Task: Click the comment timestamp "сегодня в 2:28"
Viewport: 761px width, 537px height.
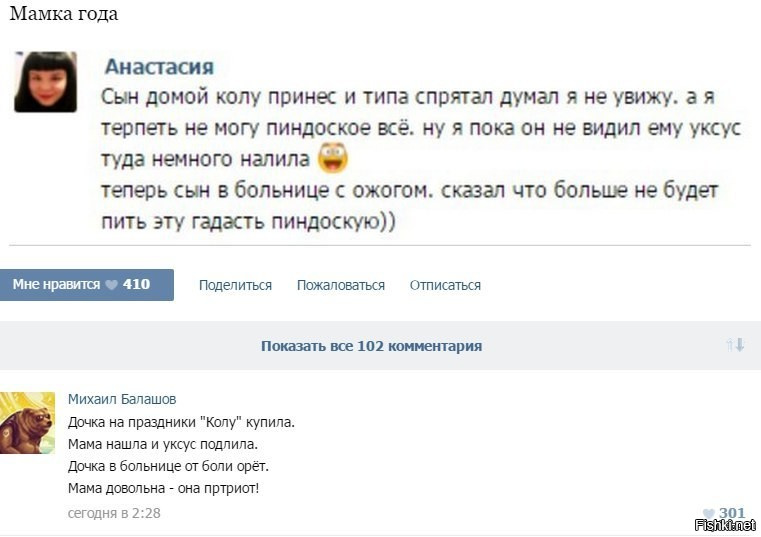Action: pos(114,513)
